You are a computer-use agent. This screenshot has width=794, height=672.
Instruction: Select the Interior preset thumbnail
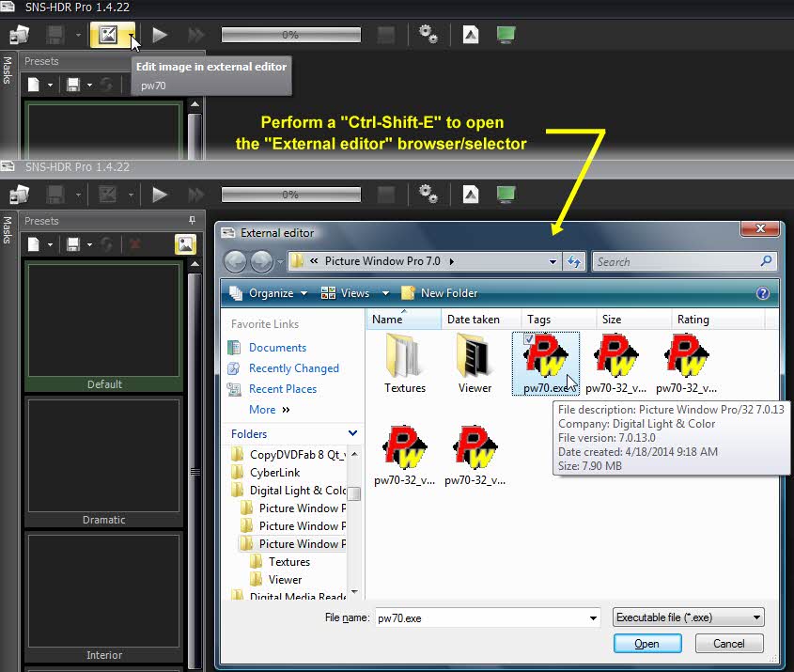(103, 597)
